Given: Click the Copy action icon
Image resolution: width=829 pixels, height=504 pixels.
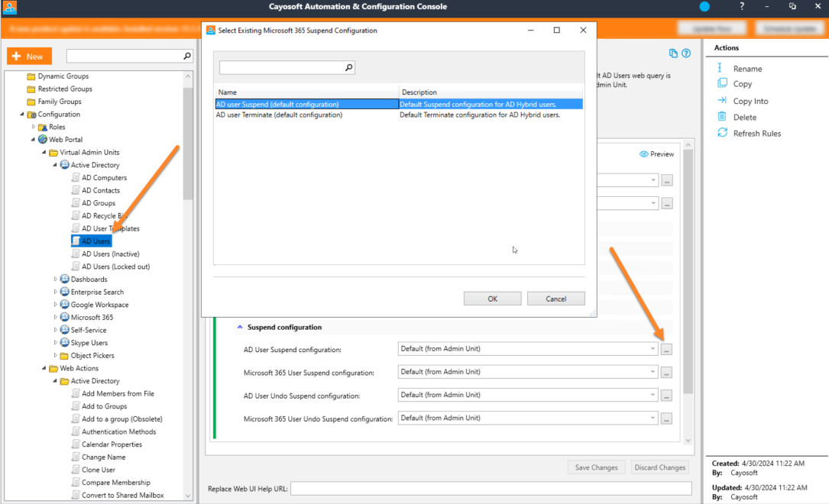Looking at the screenshot, I should [x=722, y=83].
